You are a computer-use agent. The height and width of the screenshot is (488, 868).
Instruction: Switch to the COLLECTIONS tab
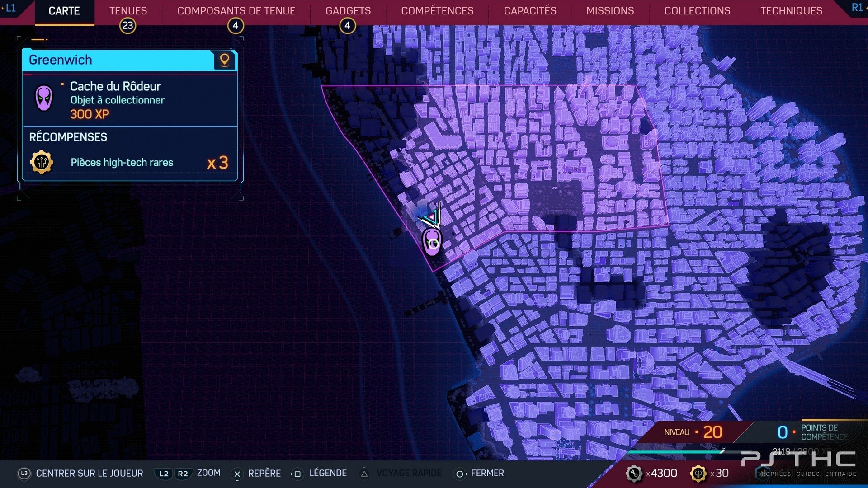coord(697,11)
